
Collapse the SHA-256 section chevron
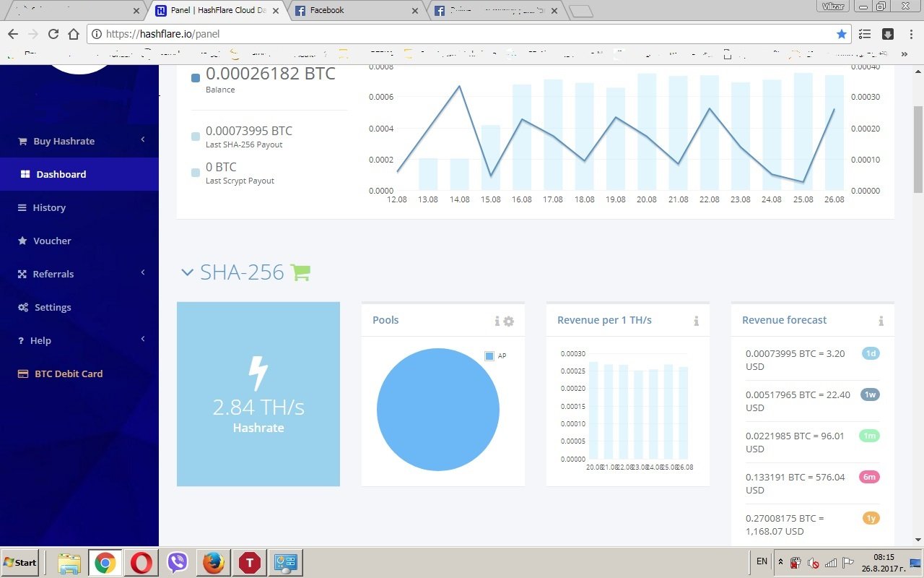click(188, 272)
